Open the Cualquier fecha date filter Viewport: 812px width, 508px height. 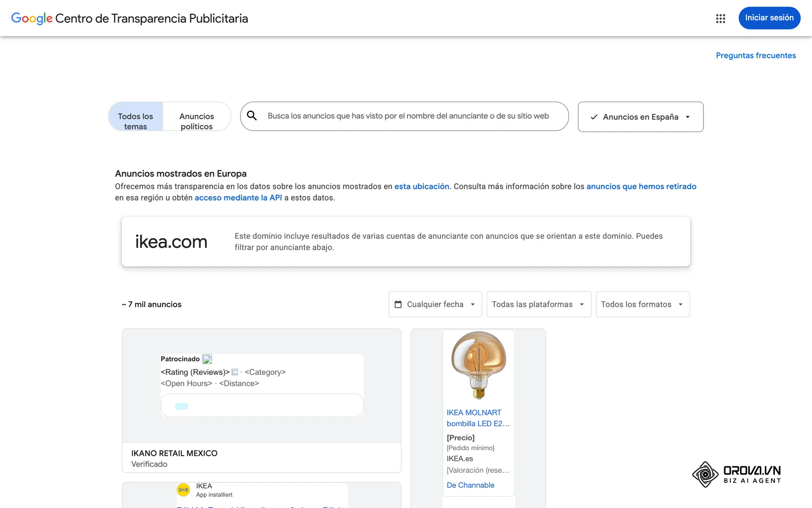[x=435, y=304]
